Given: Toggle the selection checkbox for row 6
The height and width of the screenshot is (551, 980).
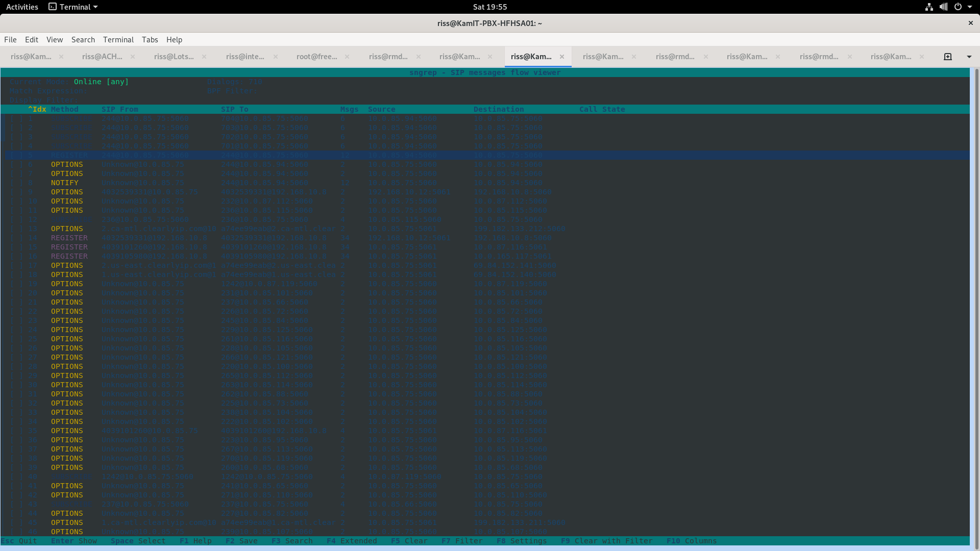Looking at the screenshot, I should pyautogui.click(x=16, y=165).
